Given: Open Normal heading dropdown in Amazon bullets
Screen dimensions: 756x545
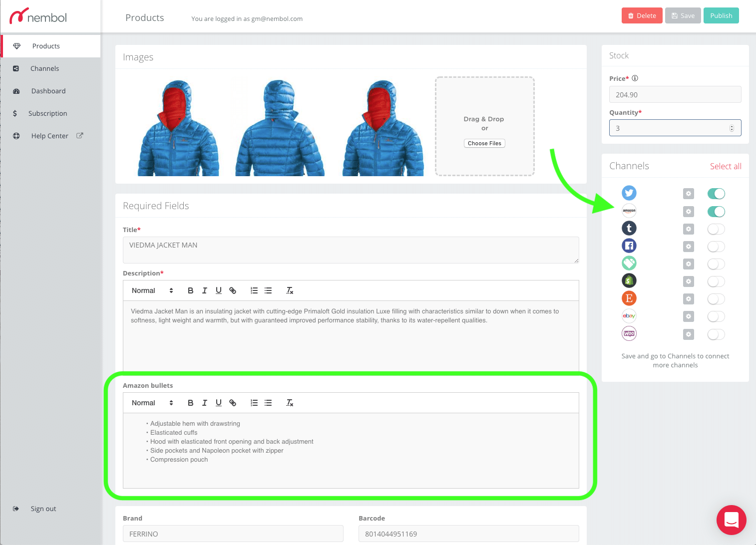Looking at the screenshot, I should tap(152, 403).
